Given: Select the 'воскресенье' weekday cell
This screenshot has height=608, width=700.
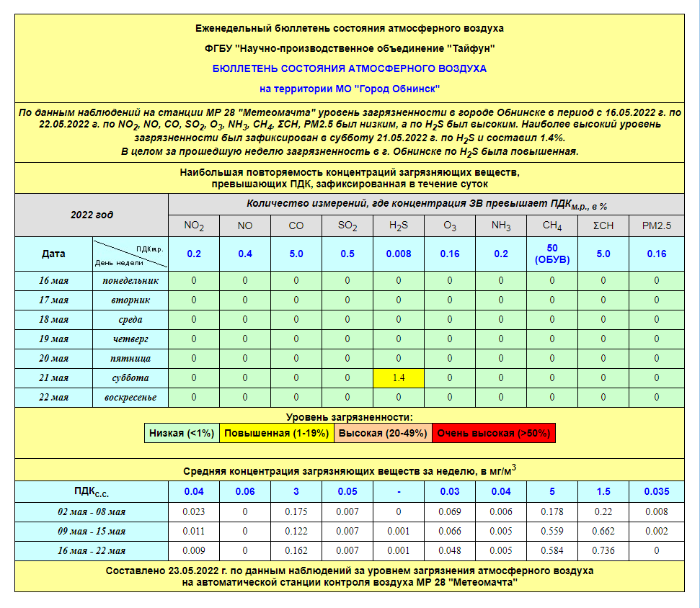Looking at the screenshot, I should [130, 397].
